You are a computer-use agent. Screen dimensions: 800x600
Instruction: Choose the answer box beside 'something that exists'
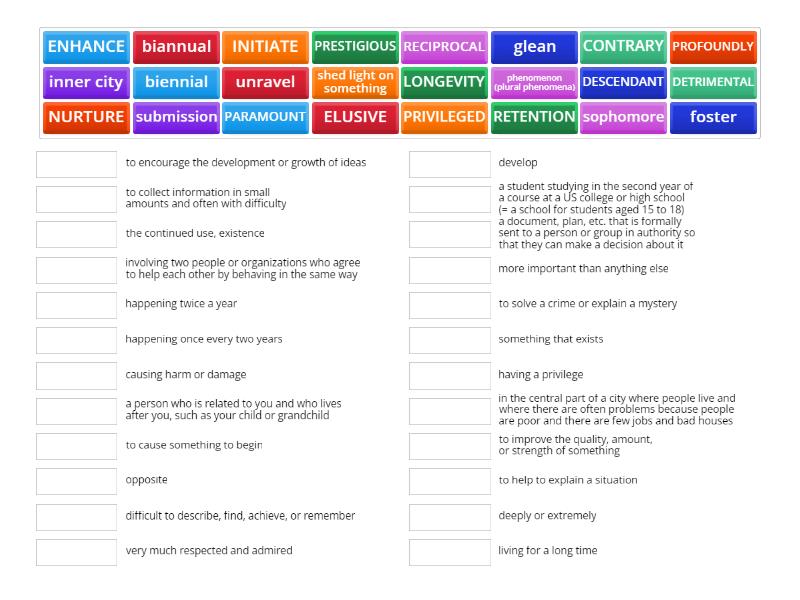pyautogui.click(x=449, y=340)
